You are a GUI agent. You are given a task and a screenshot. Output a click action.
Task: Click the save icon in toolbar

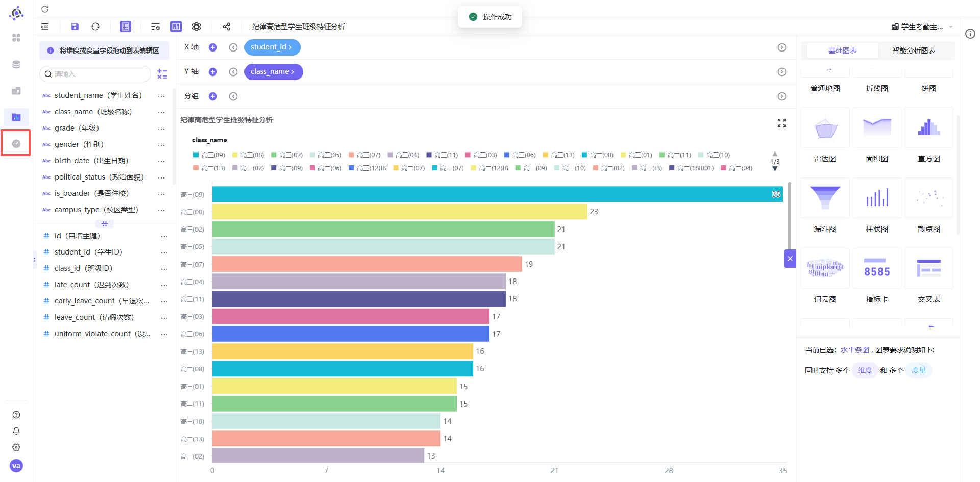point(75,27)
